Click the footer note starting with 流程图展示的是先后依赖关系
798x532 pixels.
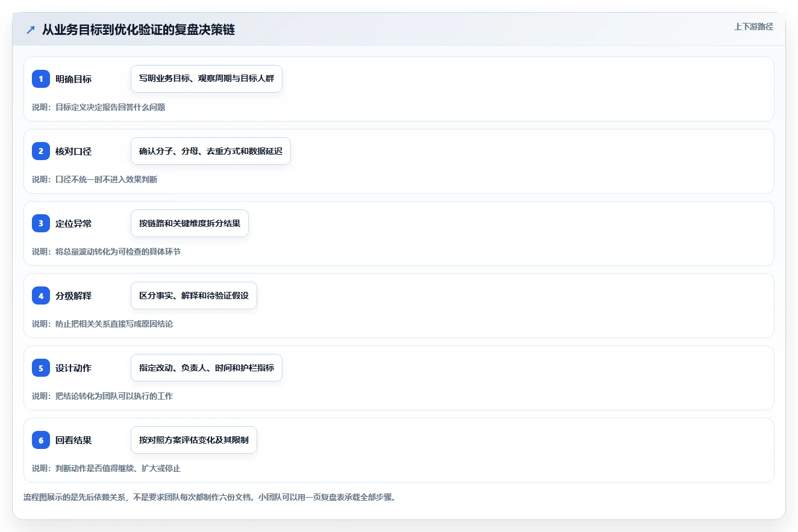(209, 497)
